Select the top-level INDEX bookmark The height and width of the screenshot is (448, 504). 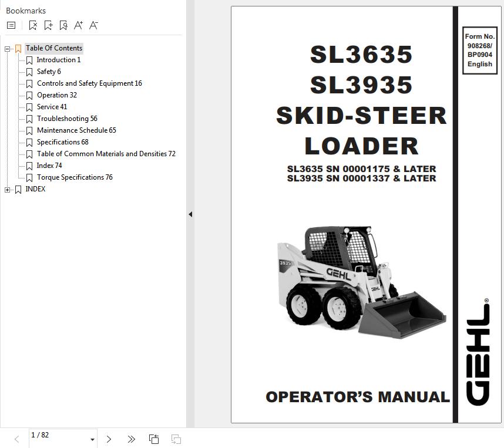35,189
